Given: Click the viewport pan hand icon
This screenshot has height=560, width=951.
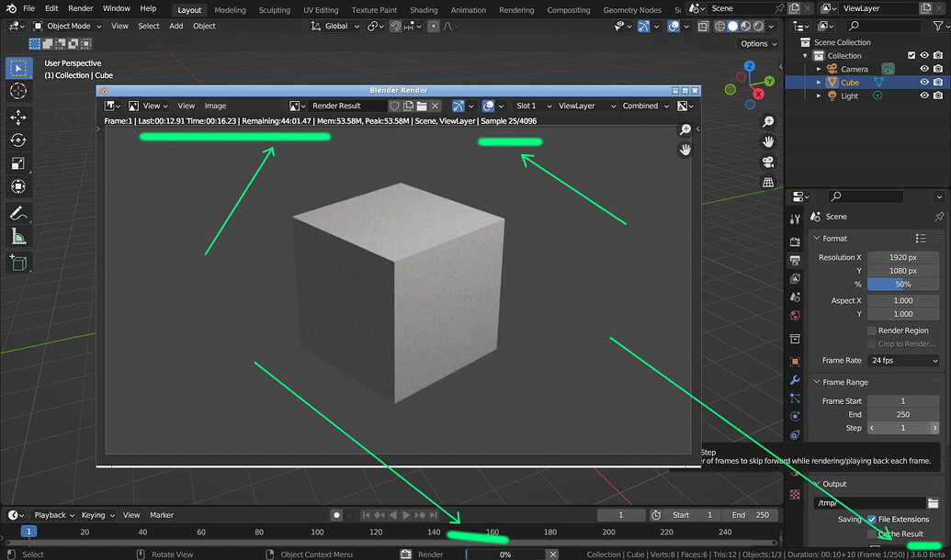Looking at the screenshot, I should 768,141.
